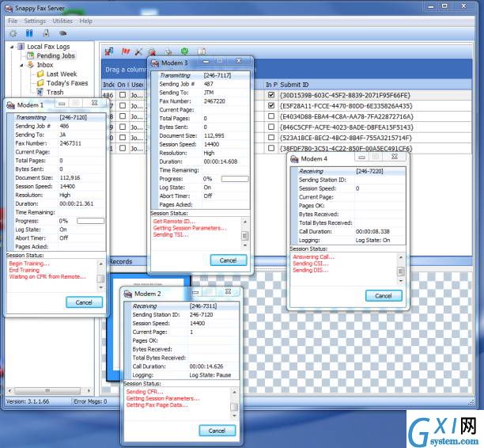
Task: Open the Utilities menu
Action: [62, 21]
